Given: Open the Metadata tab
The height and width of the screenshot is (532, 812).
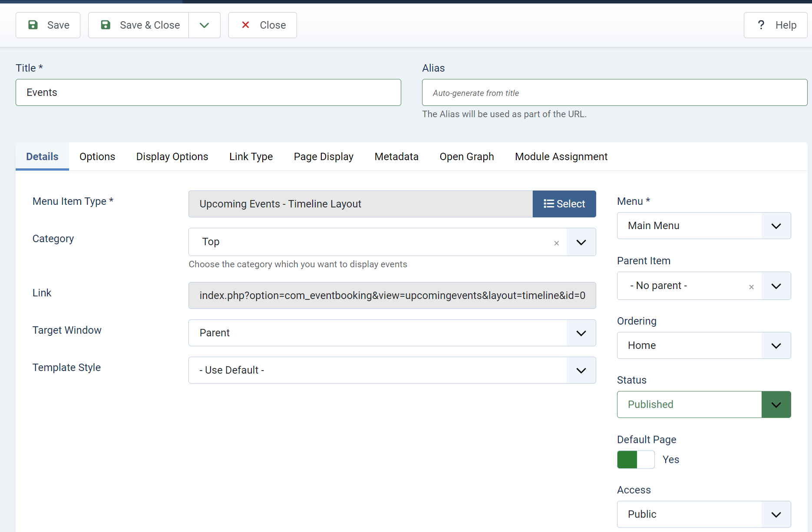Looking at the screenshot, I should (396, 157).
